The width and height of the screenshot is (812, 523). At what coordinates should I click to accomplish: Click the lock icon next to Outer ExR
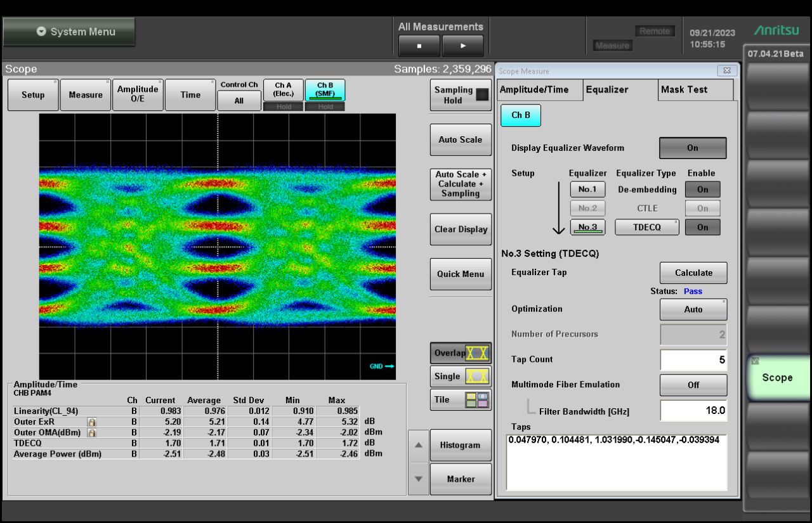92,422
